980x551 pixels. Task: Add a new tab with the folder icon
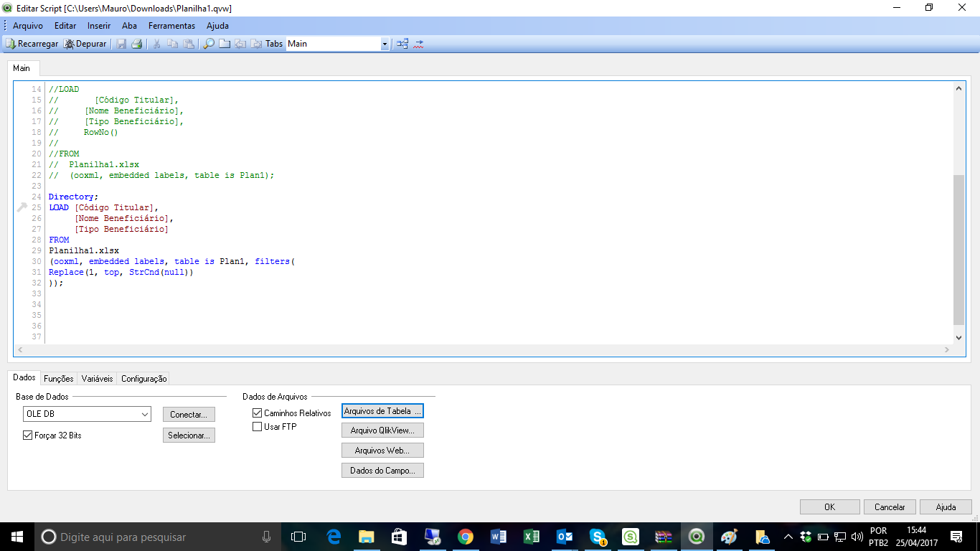pyautogui.click(x=225, y=44)
